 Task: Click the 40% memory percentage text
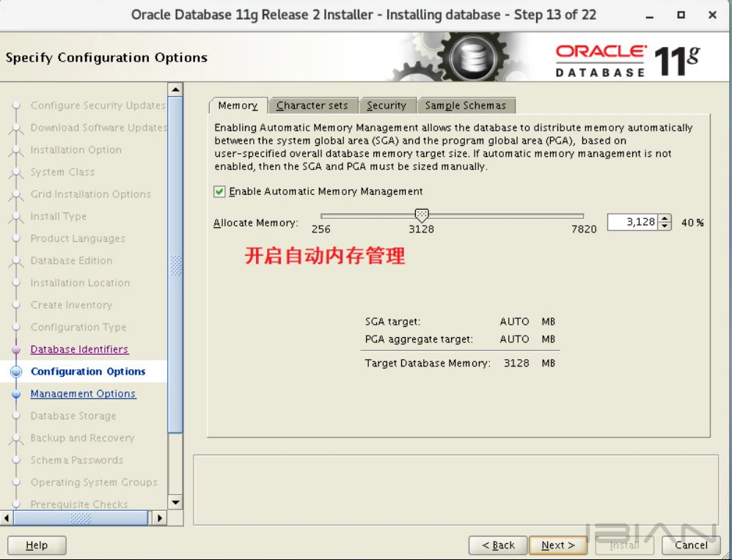click(692, 223)
